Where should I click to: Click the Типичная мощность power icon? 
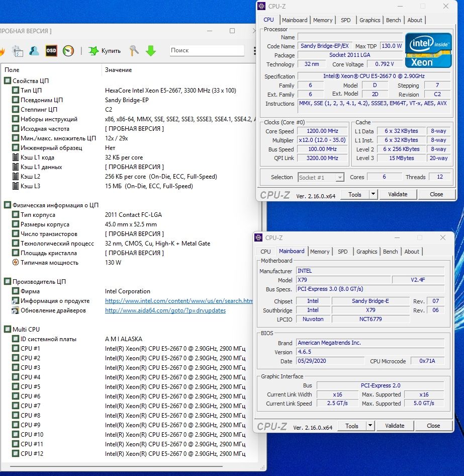[x=16, y=262]
